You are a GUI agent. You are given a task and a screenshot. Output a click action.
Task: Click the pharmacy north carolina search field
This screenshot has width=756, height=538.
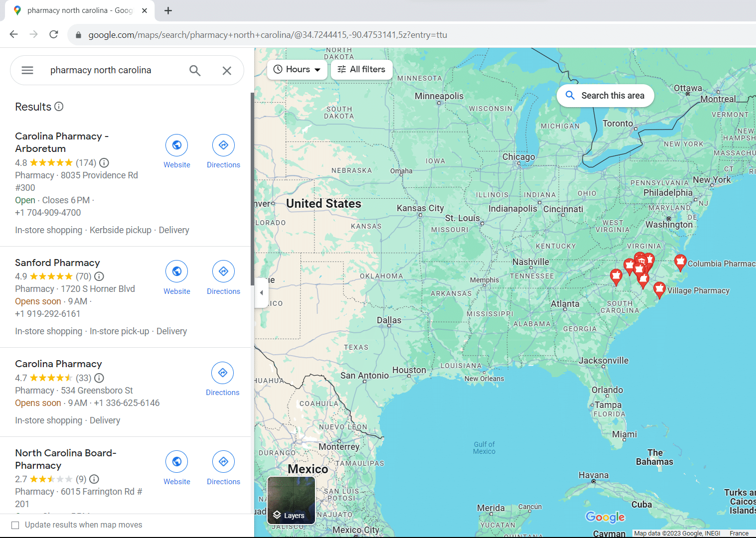pyautogui.click(x=115, y=70)
